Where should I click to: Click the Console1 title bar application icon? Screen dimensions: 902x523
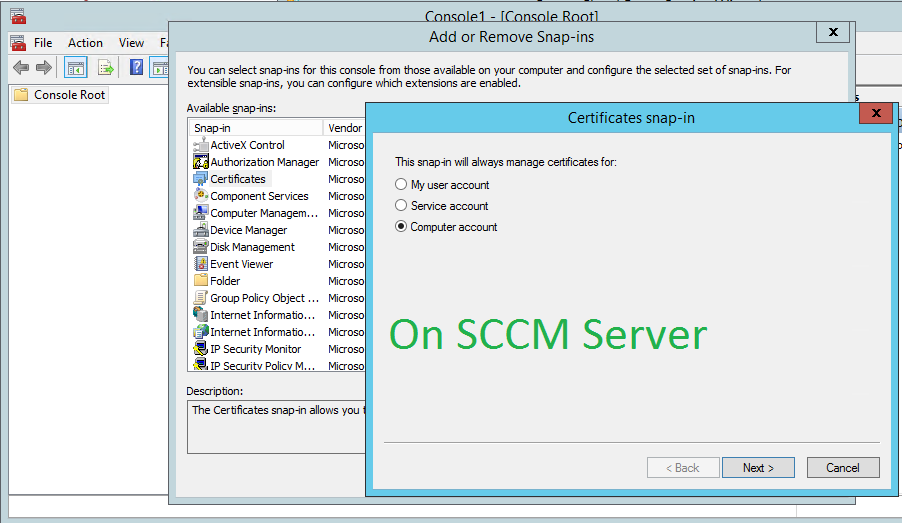pos(18,16)
